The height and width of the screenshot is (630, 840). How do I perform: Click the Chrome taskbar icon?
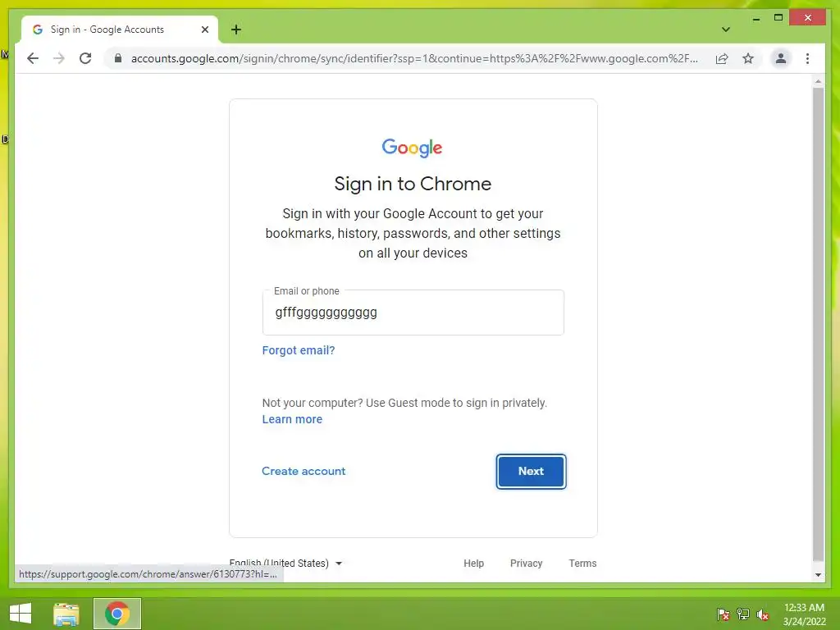117,614
